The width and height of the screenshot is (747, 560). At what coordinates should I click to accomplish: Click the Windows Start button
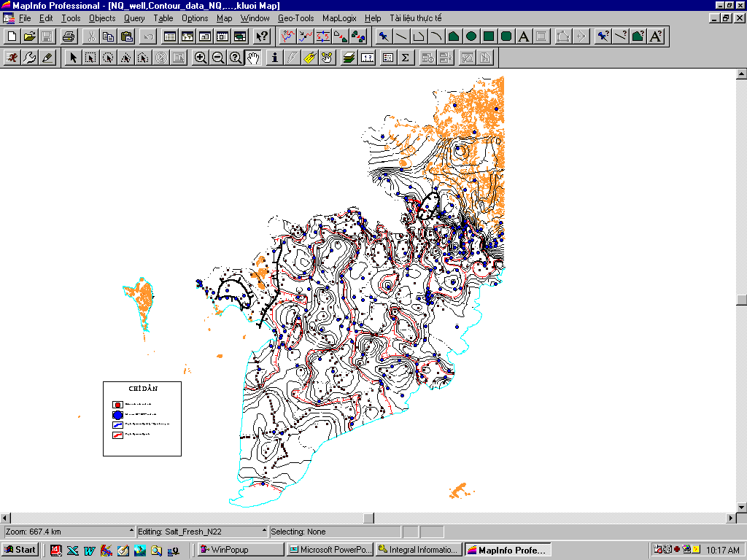(20, 550)
